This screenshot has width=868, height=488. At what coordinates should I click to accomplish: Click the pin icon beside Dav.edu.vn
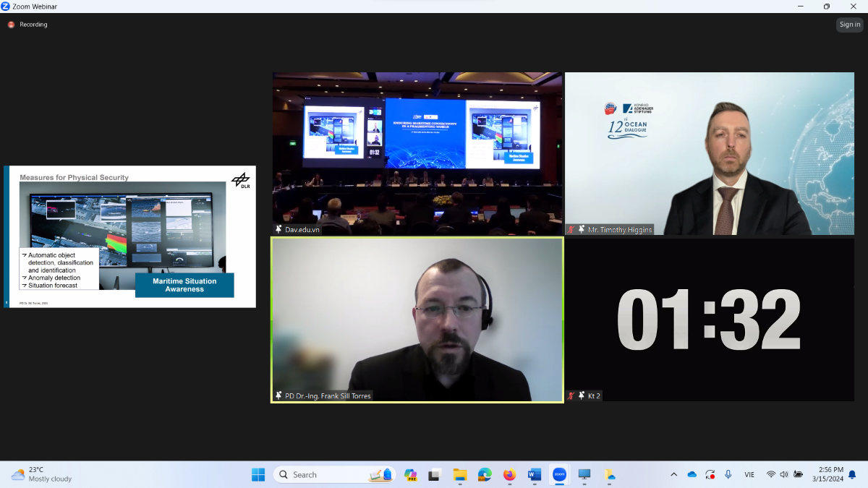(279, 229)
